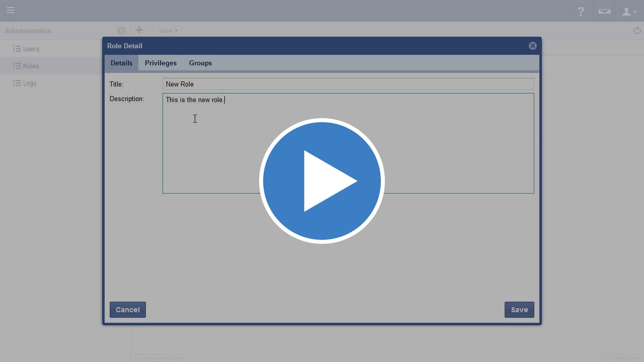The width and height of the screenshot is (644, 362).
Task: Open Users in the Administration list
Action: tap(31, 49)
